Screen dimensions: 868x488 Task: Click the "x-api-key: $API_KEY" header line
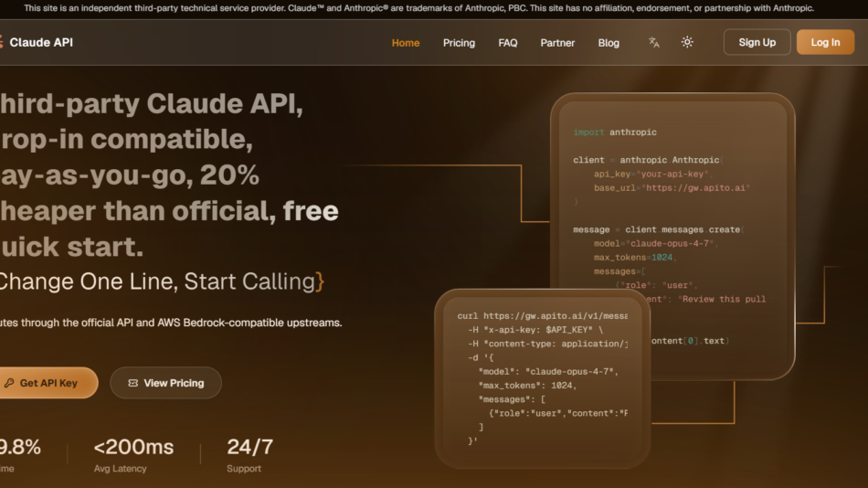pos(535,330)
